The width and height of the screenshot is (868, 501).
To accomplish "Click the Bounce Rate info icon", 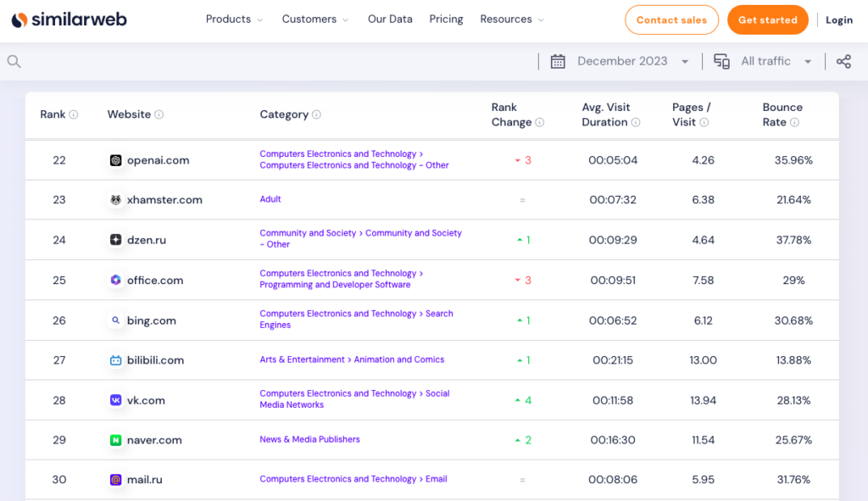I will coord(794,122).
